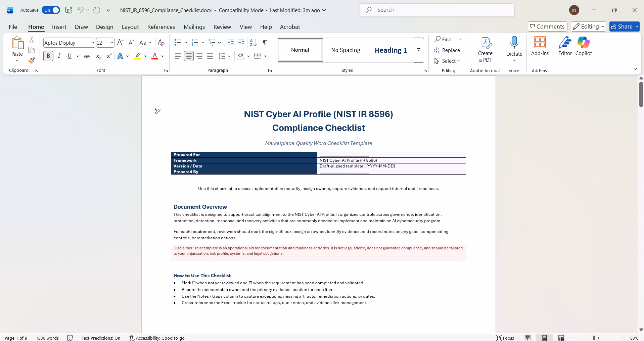
Task: Toggle Bold formatting button
Action: click(x=48, y=56)
